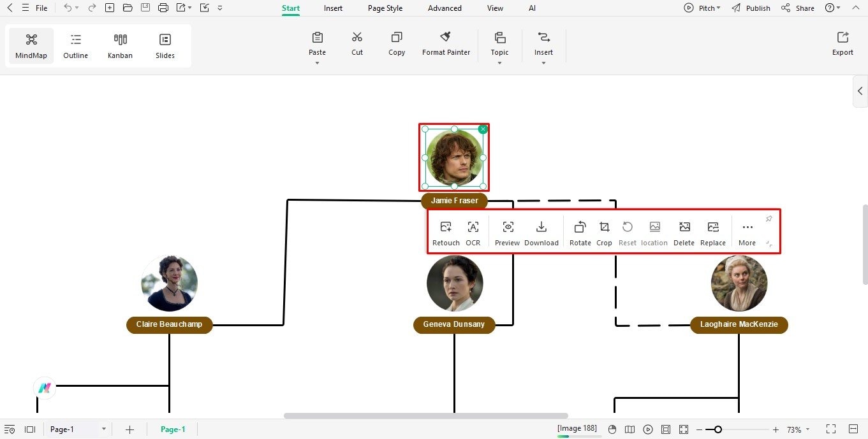Viewport: 868px width, 439px height.
Task: Switch to the Insert tab
Action: [x=333, y=8]
